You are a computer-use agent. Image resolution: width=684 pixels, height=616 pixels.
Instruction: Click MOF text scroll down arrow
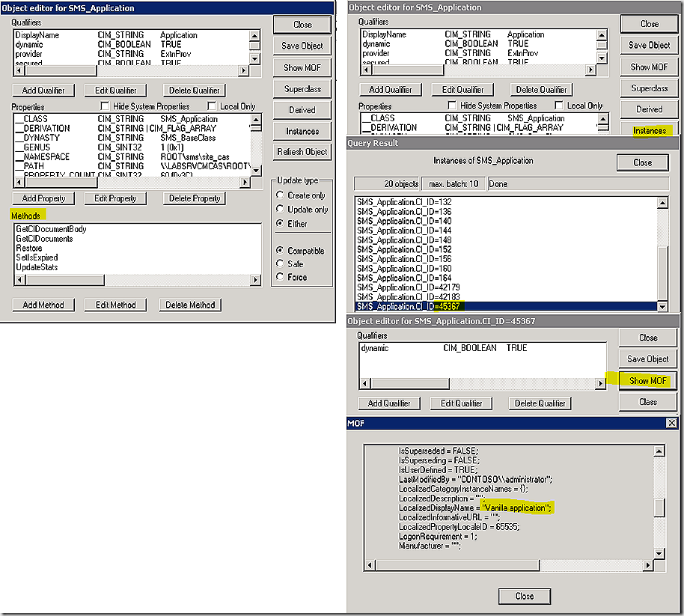[x=659, y=553]
